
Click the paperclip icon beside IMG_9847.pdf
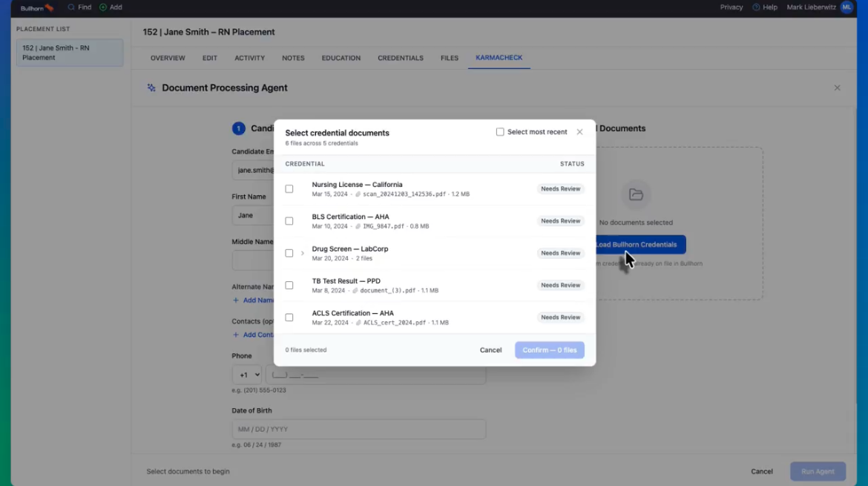click(358, 226)
